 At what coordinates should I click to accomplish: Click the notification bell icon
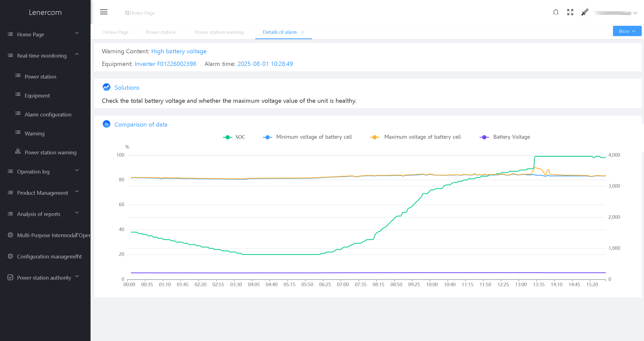[x=556, y=12]
